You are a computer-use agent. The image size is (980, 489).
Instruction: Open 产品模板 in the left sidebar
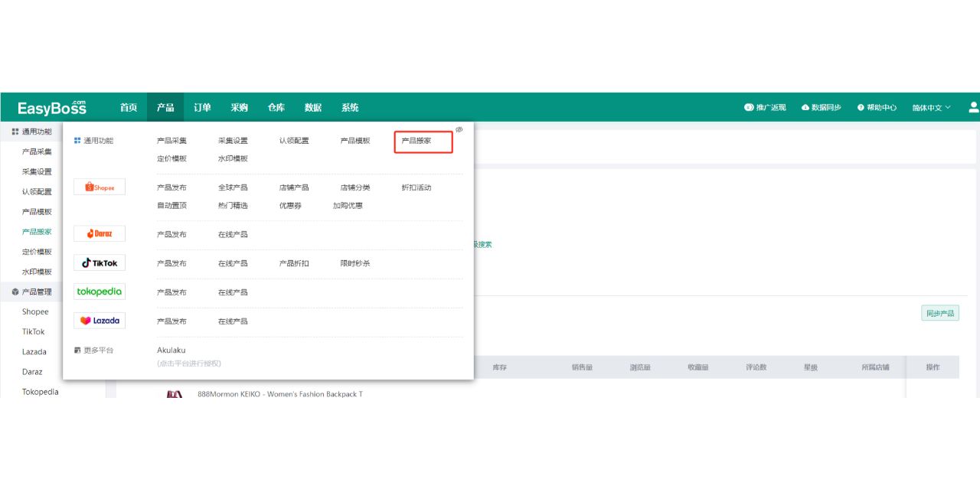pos(37,211)
